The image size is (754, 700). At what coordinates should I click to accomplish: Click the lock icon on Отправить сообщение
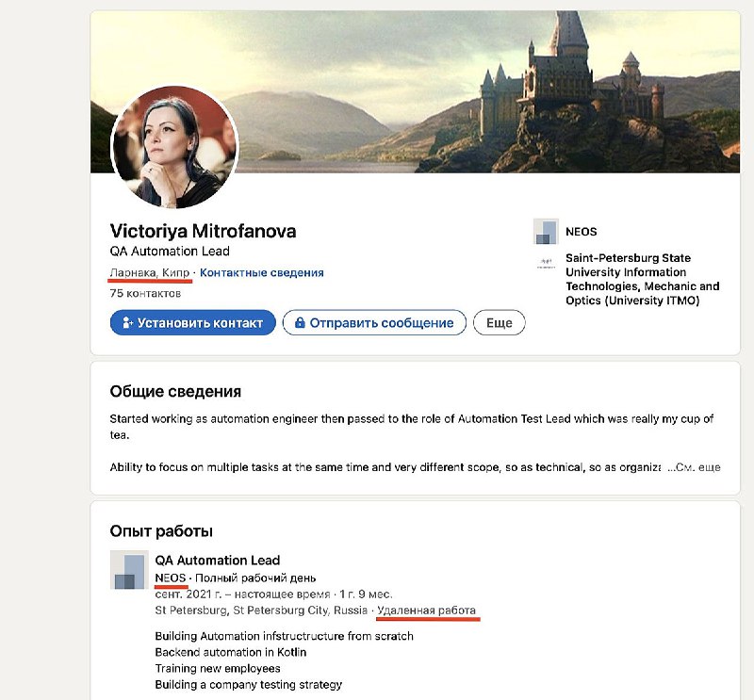pos(300,322)
